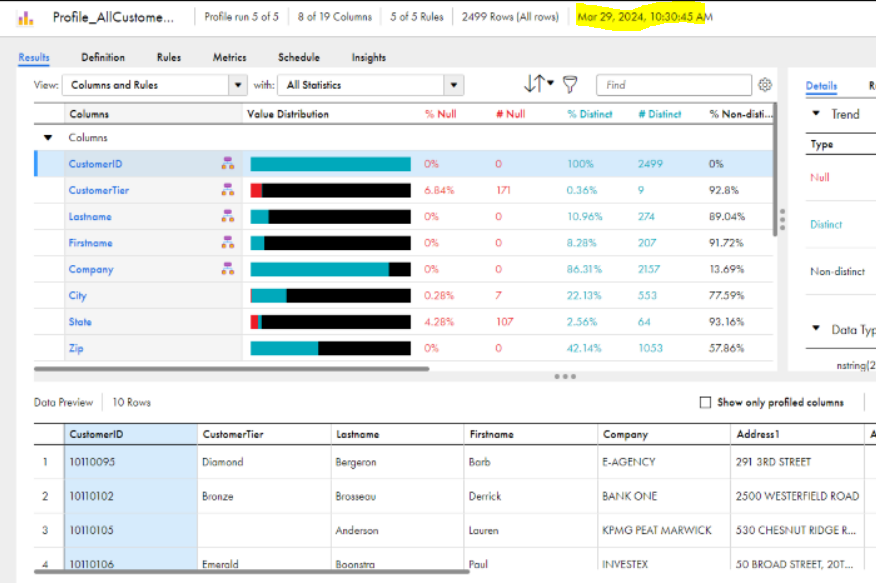Click inside the Find search field

tap(674, 85)
